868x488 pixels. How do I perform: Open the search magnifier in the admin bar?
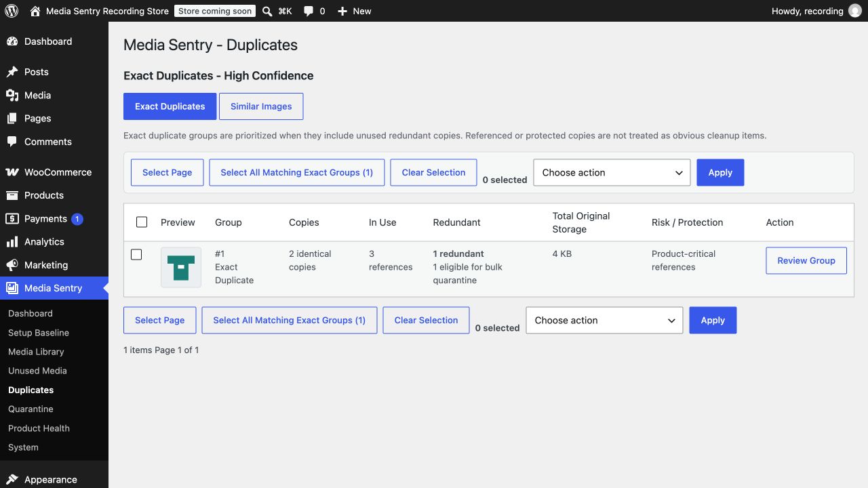[267, 11]
